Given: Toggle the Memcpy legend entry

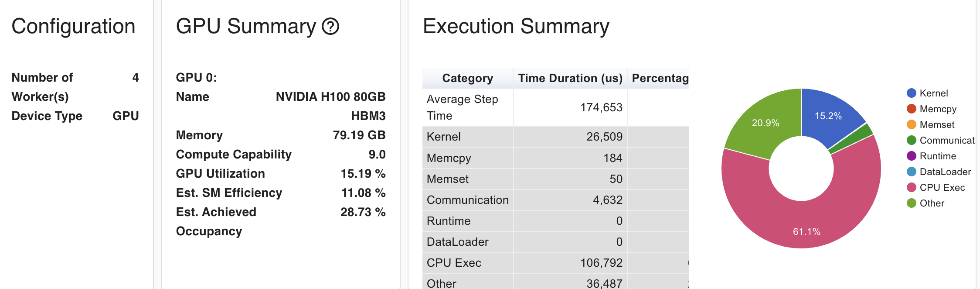Looking at the screenshot, I should tap(937, 109).
